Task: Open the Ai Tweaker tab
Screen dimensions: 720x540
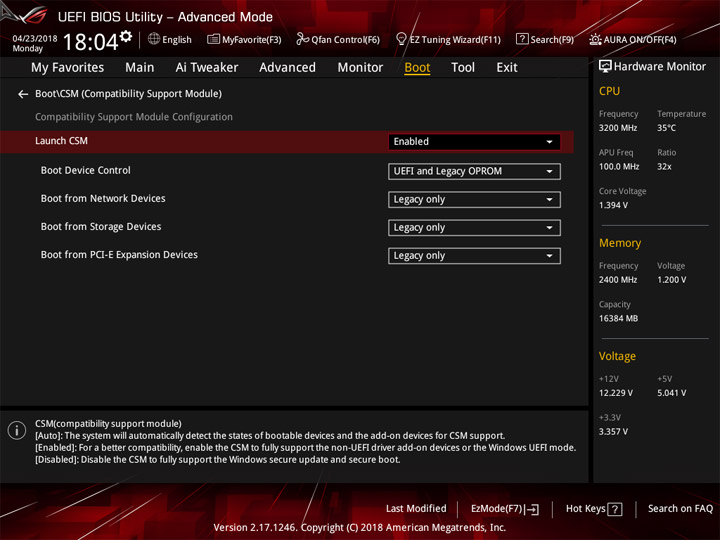Action: [207, 68]
